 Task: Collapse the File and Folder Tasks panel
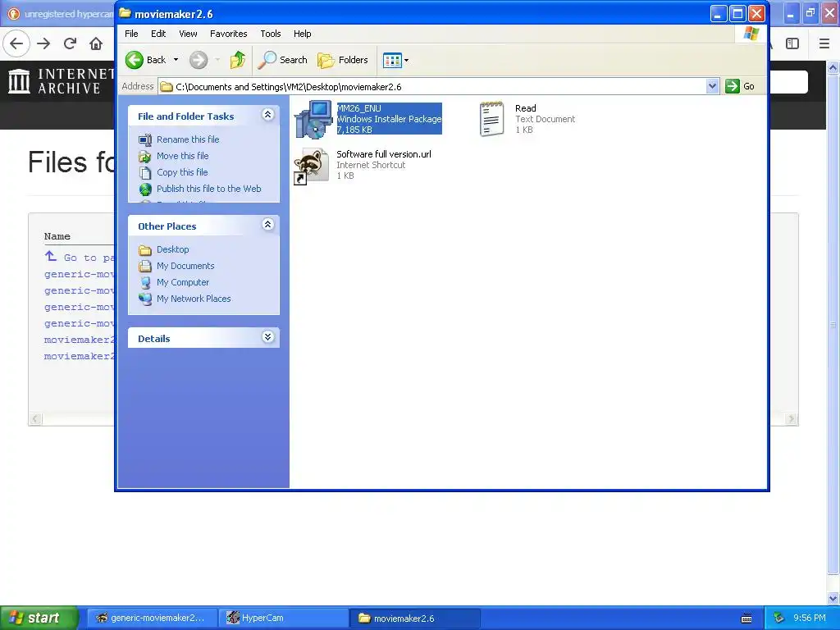click(x=268, y=115)
